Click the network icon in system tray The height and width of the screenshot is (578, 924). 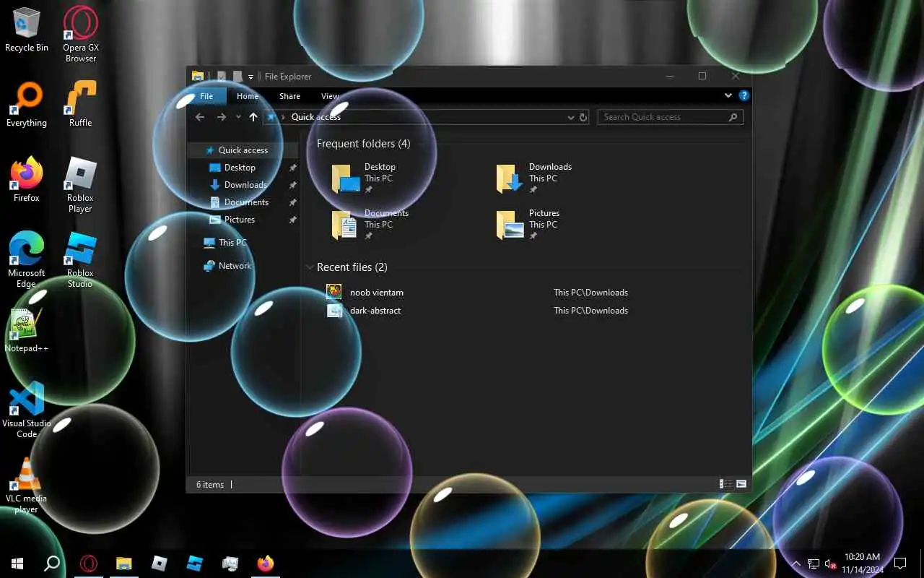point(814,564)
